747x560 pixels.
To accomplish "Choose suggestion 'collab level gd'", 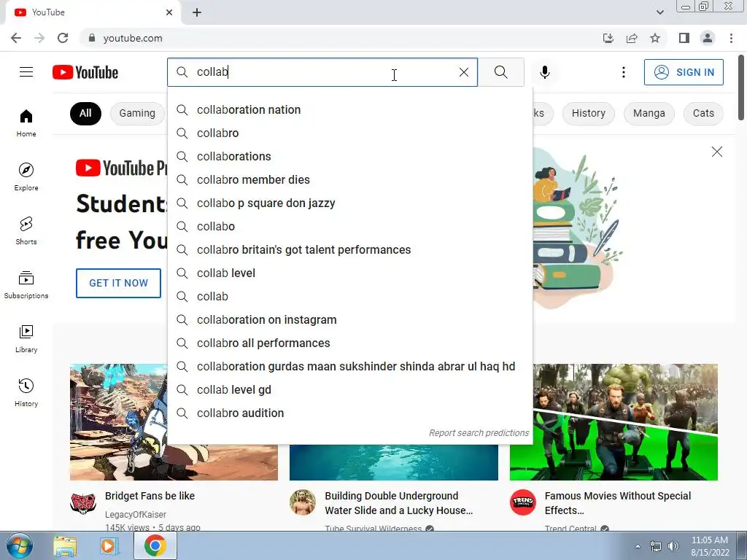I will tap(350, 390).
